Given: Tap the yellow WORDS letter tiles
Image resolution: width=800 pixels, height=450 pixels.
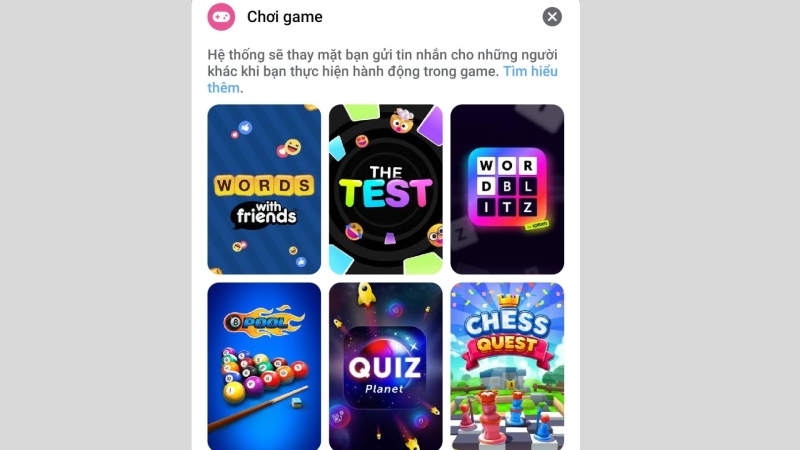Looking at the screenshot, I should 264,185.
